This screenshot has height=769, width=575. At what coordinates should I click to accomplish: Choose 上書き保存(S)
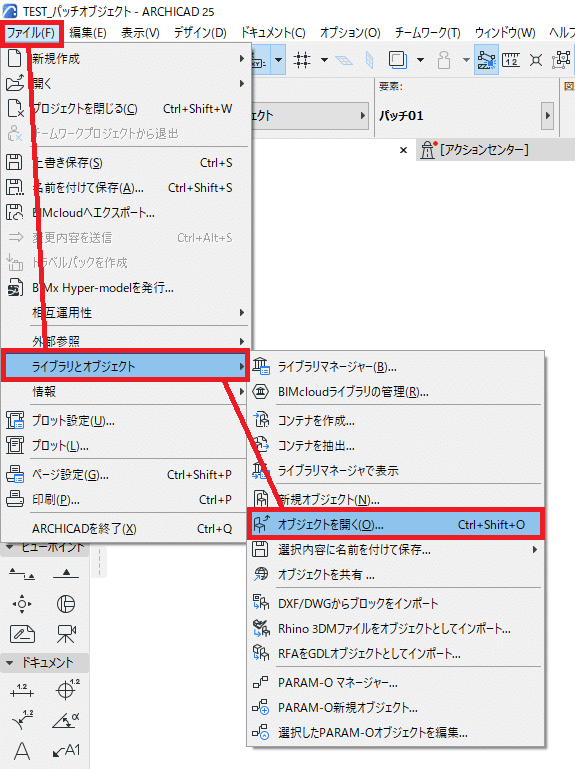(126, 163)
